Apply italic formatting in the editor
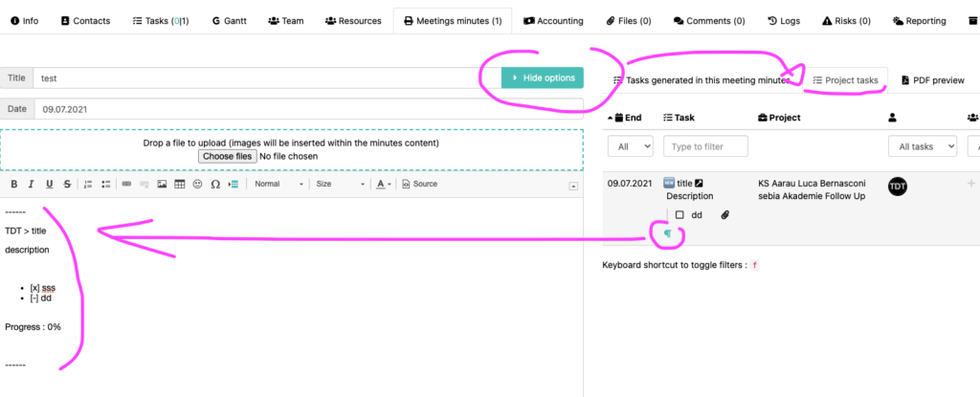 pyautogui.click(x=32, y=184)
